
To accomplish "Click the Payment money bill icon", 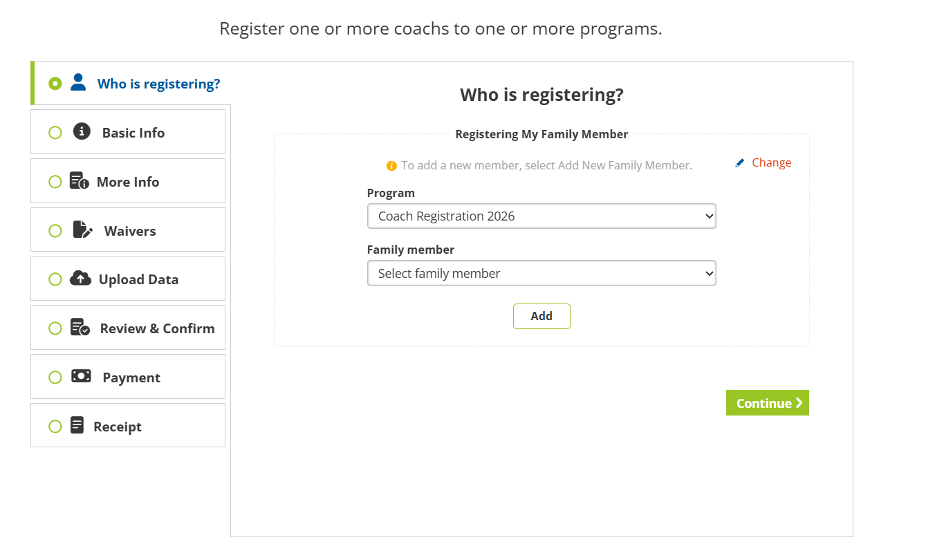I will click(81, 376).
